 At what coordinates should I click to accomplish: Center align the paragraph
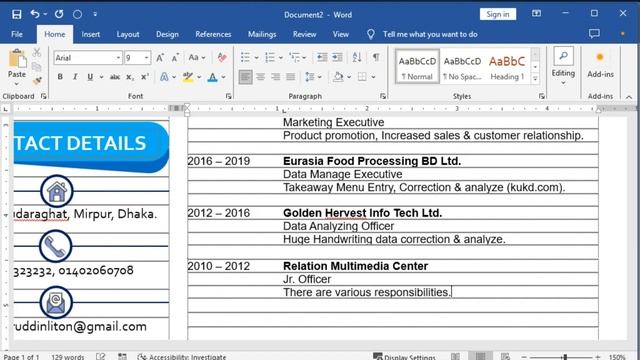pos(260,77)
